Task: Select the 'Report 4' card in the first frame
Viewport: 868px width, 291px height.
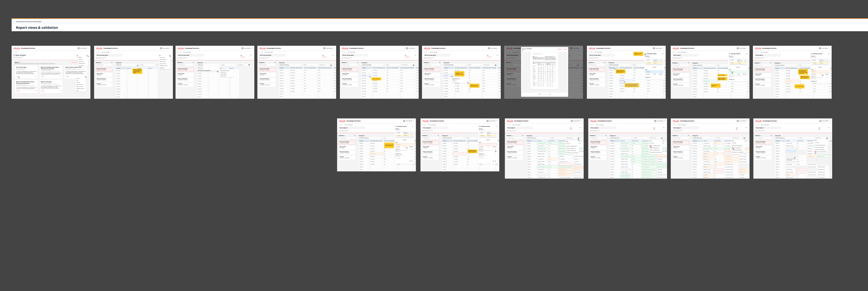Action: [26, 86]
